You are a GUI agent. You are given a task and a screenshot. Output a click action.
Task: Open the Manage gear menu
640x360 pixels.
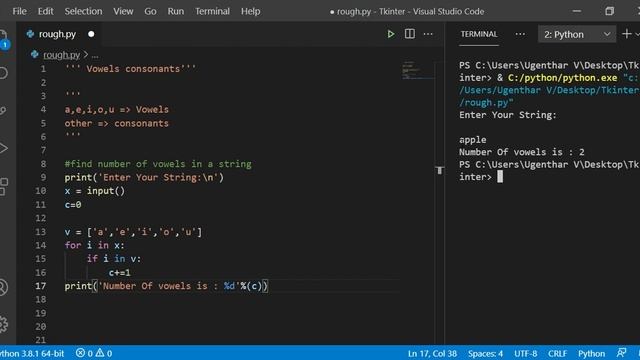pos(3,324)
